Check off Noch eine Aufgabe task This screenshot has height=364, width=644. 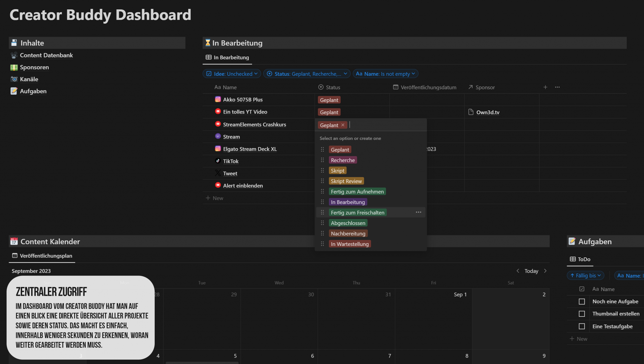coord(582,301)
